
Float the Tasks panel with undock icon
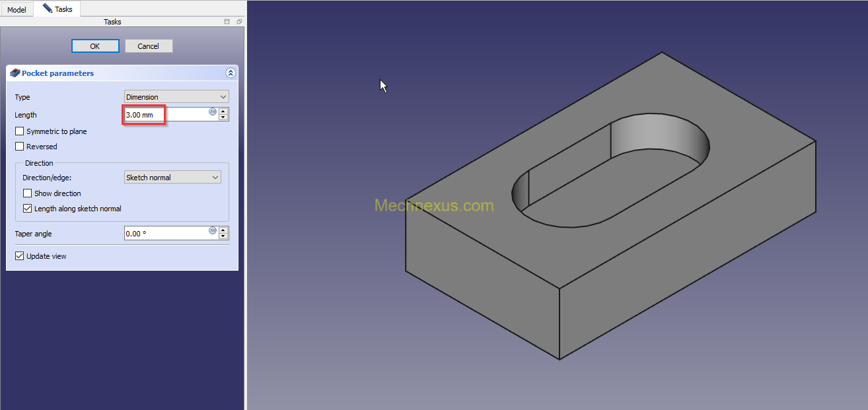point(239,22)
